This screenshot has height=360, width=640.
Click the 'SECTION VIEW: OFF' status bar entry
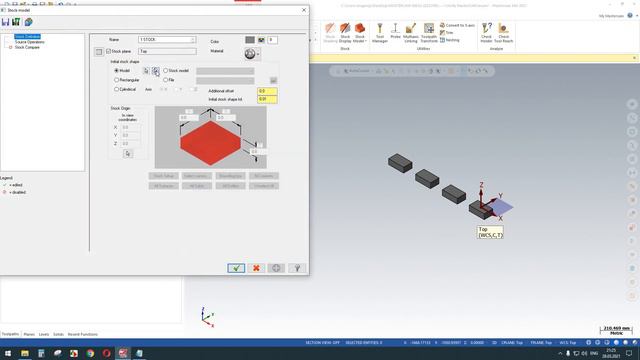click(x=322, y=343)
